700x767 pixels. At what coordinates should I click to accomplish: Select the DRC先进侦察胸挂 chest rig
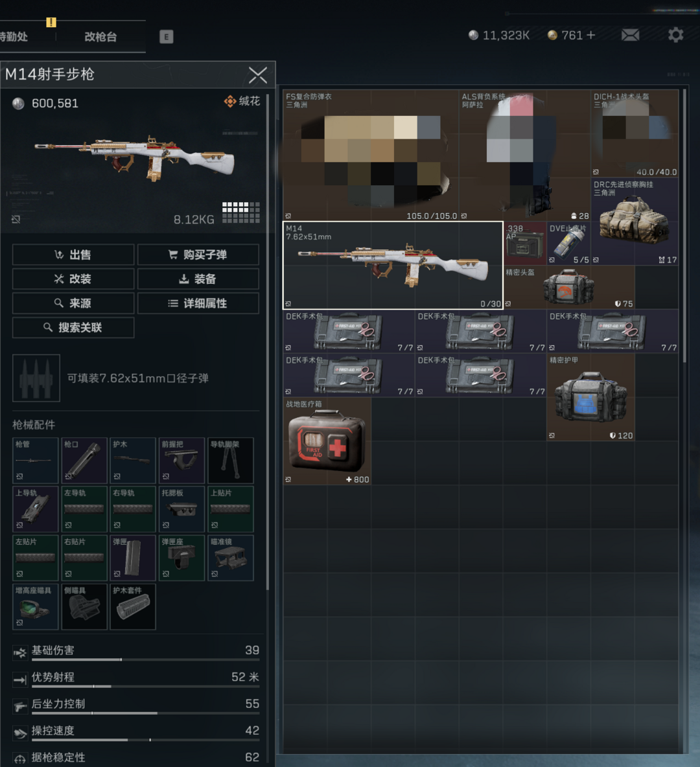(x=634, y=222)
